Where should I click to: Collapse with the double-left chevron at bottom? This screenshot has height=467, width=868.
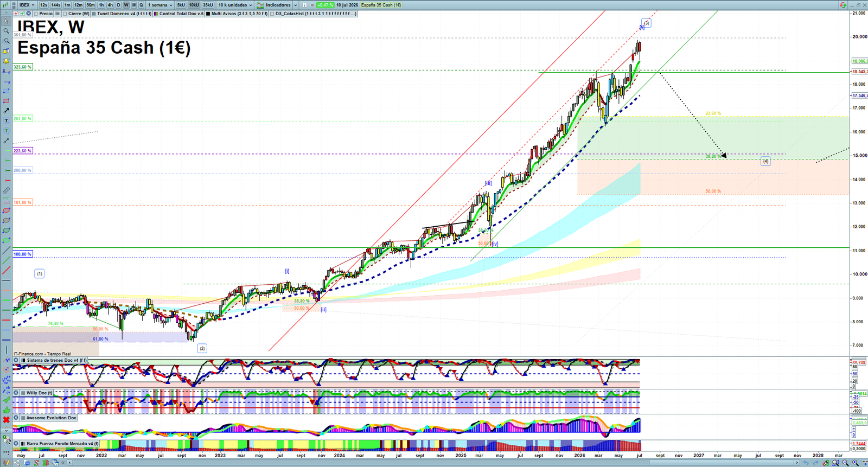pyautogui.click(x=63, y=463)
